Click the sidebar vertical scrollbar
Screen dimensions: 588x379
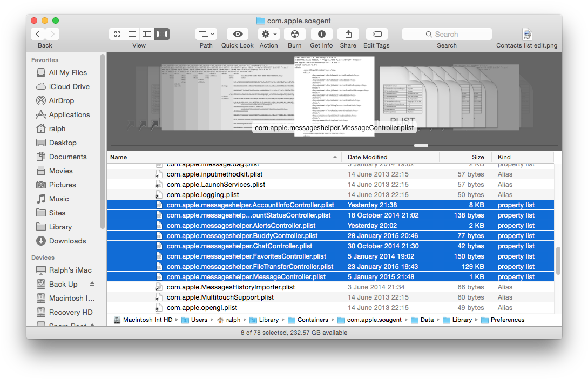click(x=103, y=141)
